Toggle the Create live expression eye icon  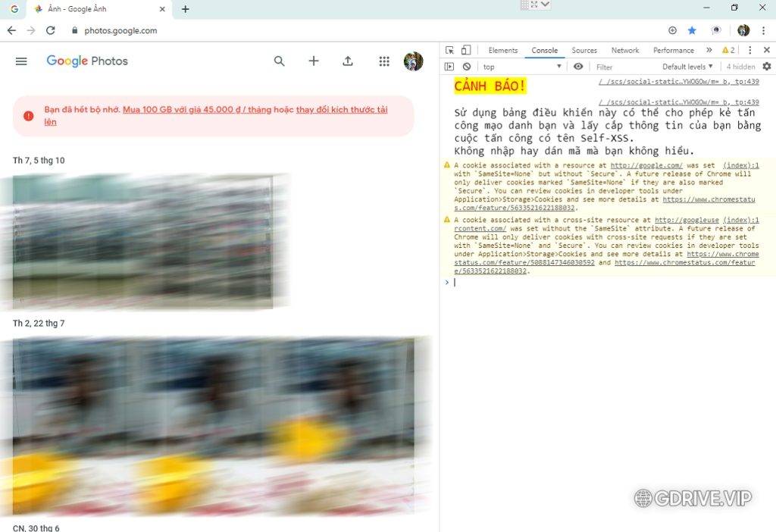(x=578, y=67)
